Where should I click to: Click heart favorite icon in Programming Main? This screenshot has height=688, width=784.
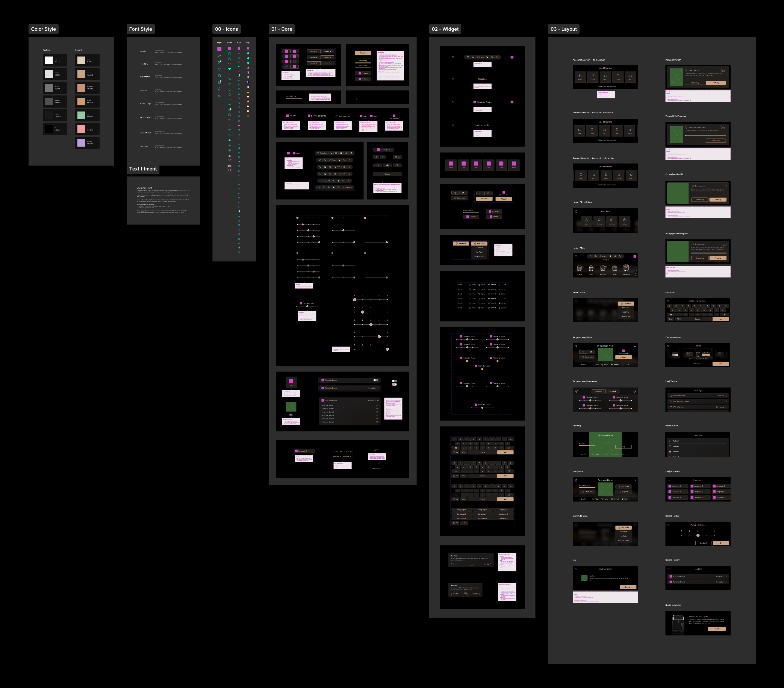[635, 346]
